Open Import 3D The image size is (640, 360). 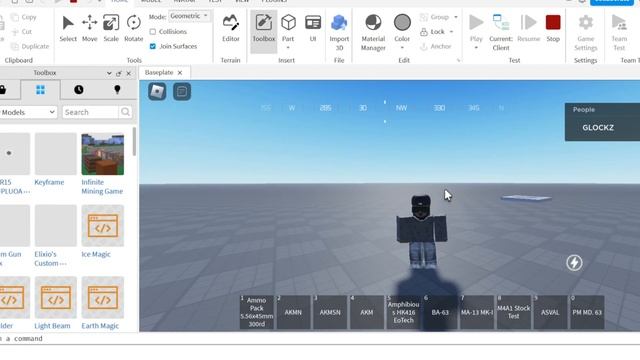click(x=339, y=33)
